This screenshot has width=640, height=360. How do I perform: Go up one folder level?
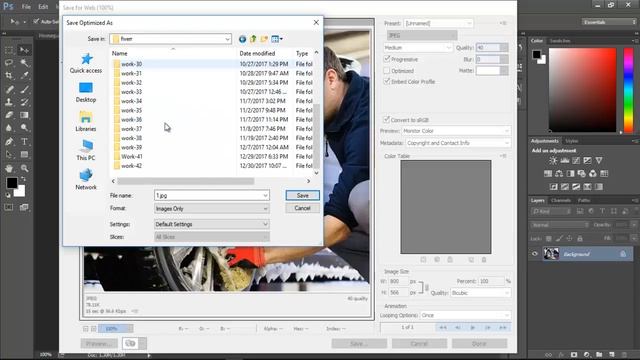253,39
